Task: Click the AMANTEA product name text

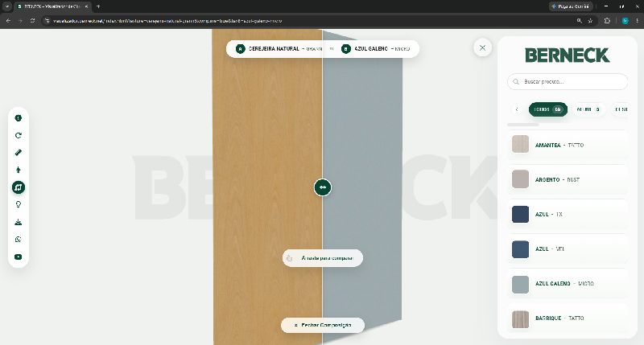Action: [548, 146]
